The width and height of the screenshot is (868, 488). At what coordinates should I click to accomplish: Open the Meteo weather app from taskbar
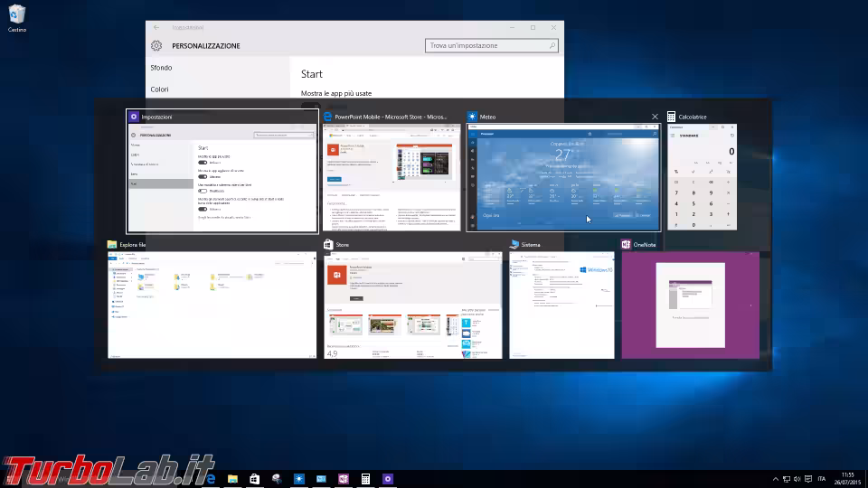click(299, 479)
